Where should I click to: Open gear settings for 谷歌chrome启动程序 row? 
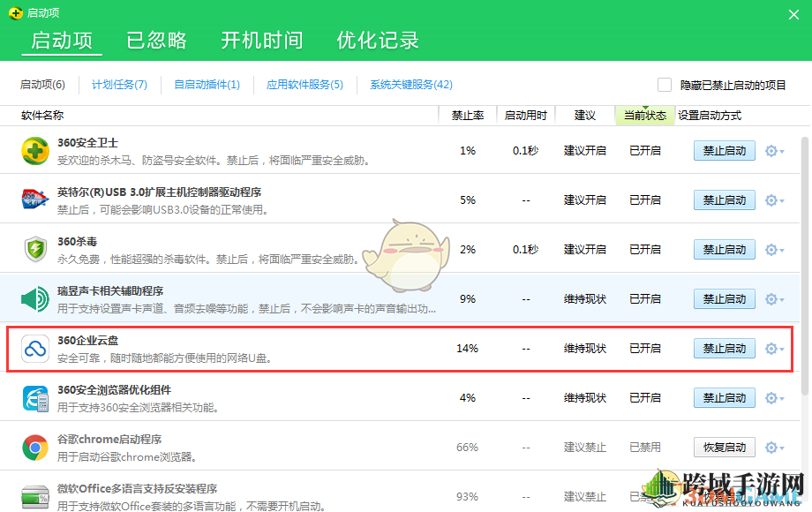(x=774, y=448)
